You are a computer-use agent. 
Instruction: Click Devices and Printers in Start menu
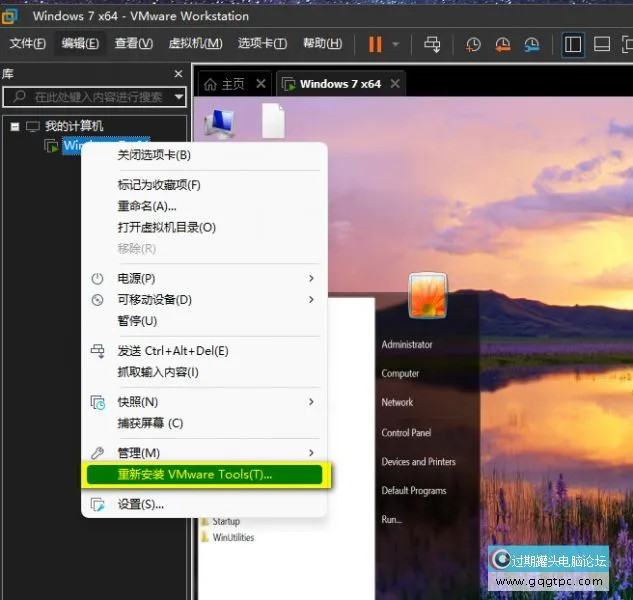(x=418, y=462)
